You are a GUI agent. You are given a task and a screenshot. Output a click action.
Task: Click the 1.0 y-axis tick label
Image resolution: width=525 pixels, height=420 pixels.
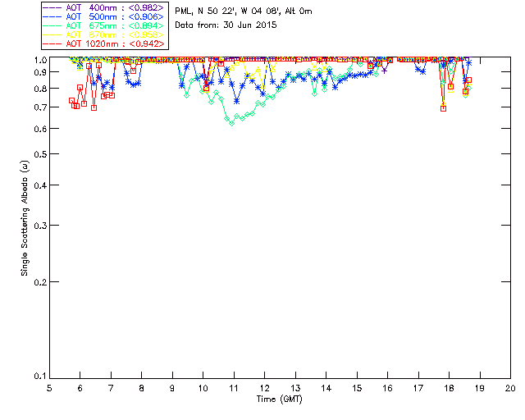tap(40, 60)
